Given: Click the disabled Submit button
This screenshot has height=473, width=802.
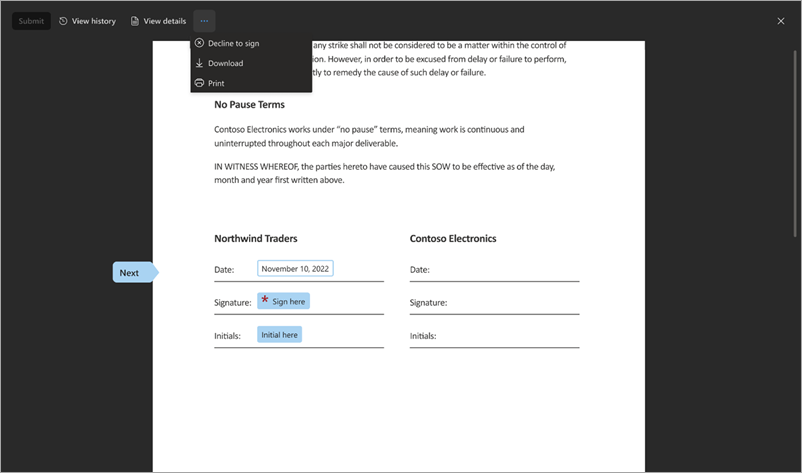Looking at the screenshot, I should [x=31, y=21].
